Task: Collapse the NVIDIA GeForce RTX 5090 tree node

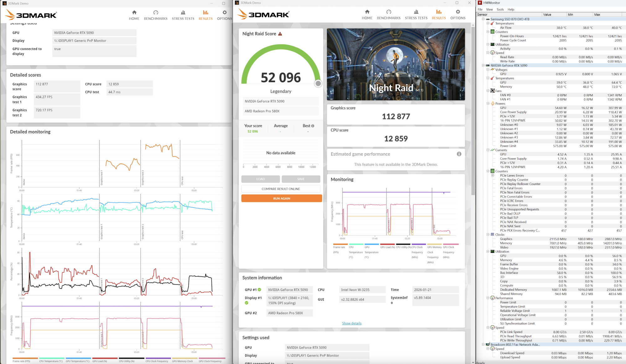Action: pyautogui.click(x=483, y=65)
